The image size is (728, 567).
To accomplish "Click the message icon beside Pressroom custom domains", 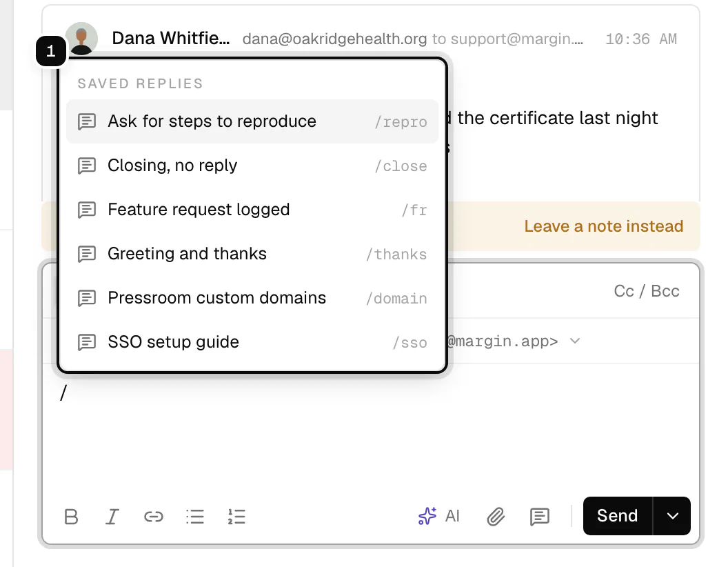I will (87, 298).
